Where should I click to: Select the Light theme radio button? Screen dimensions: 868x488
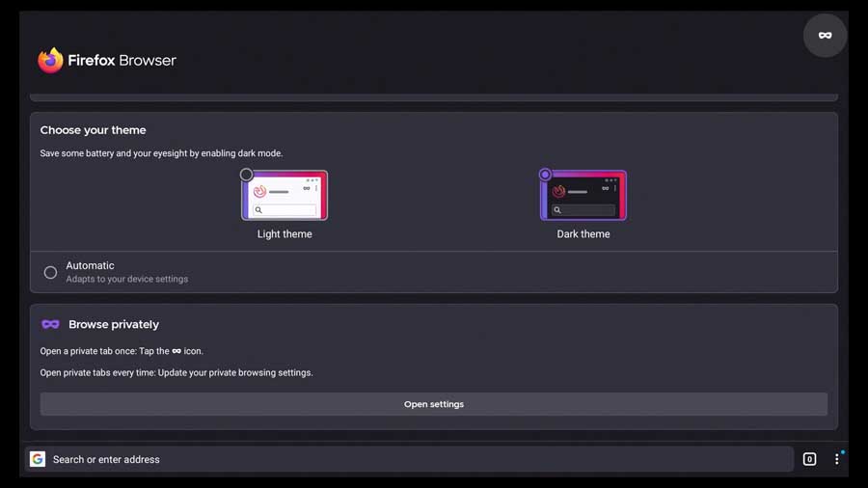click(x=246, y=175)
